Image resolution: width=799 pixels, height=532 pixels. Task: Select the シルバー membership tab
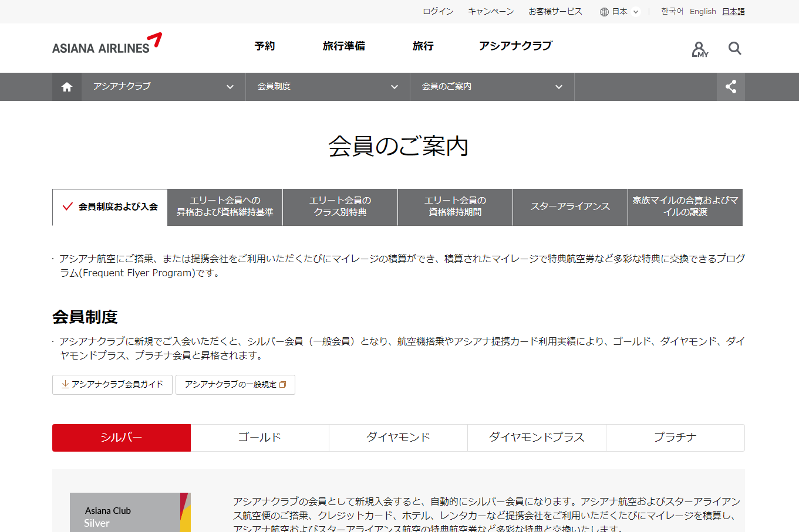pyautogui.click(x=122, y=438)
